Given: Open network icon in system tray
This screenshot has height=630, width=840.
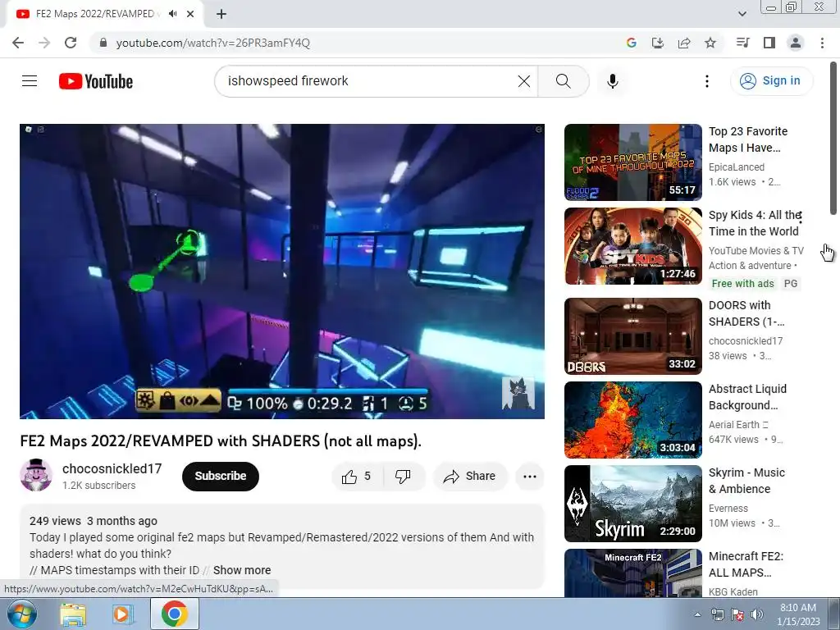Looking at the screenshot, I should point(717,614).
